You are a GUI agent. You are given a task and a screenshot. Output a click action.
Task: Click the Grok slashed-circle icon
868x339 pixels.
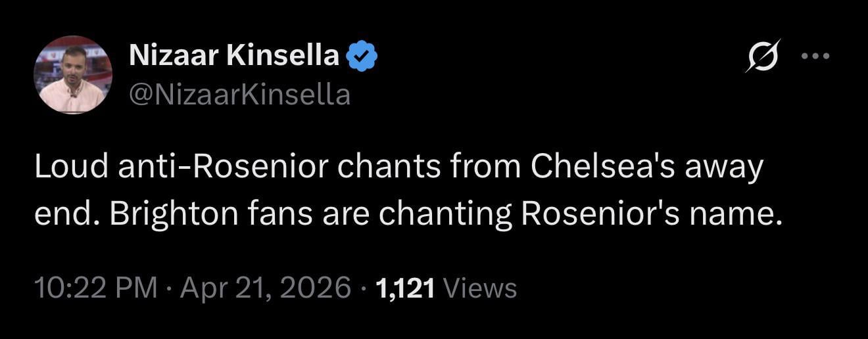763,56
